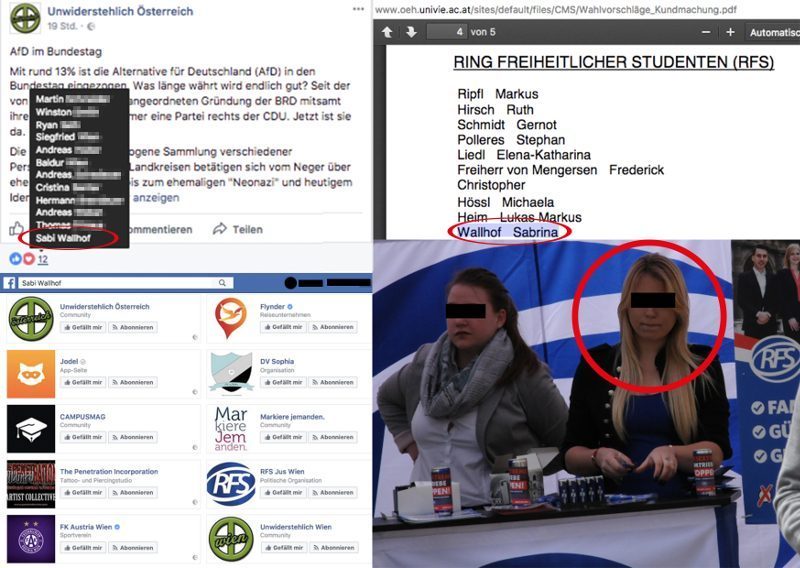Open the RFS Jus Wien page name link
Image resolution: width=800 pixels, height=568 pixels.
pyautogui.click(x=282, y=472)
